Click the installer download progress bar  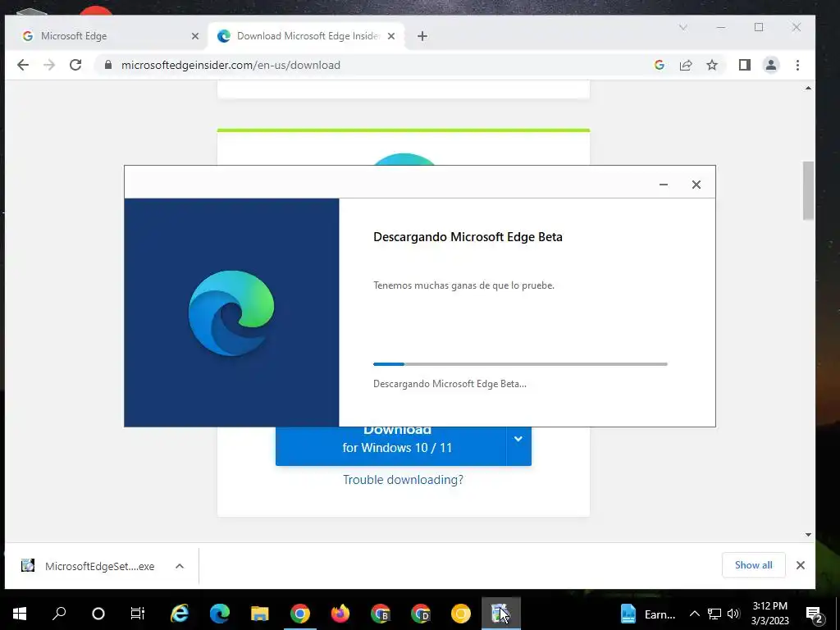pyautogui.click(x=520, y=364)
